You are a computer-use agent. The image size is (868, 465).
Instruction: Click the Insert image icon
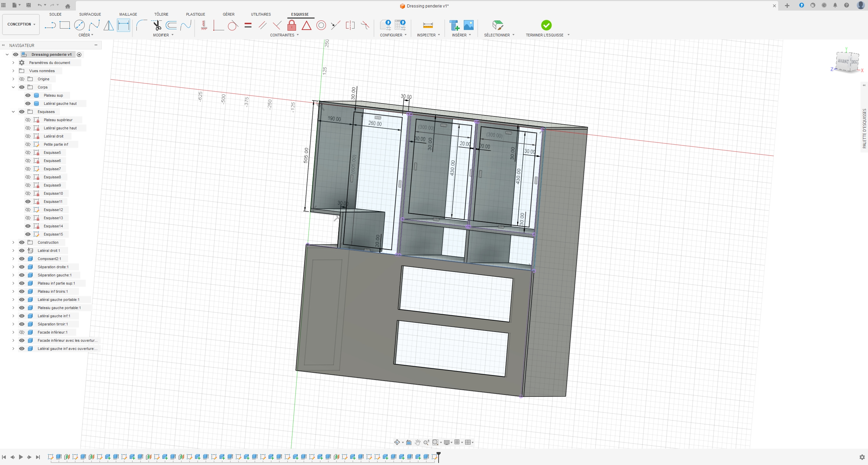(x=469, y=25)
